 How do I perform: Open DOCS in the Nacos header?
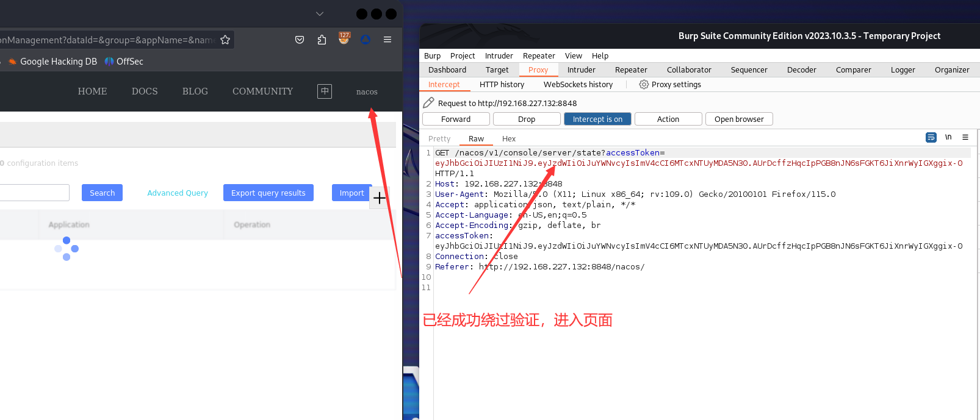(145, 91)
